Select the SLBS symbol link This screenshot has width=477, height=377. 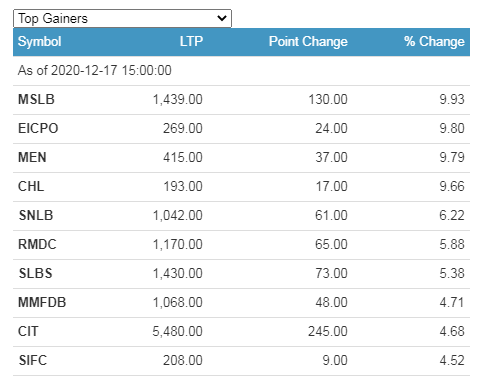pyautogui.click(x=35, y=273)
